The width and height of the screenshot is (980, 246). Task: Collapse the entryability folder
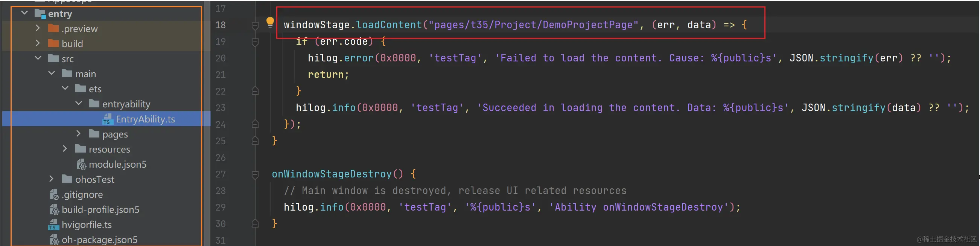[78, 104]
